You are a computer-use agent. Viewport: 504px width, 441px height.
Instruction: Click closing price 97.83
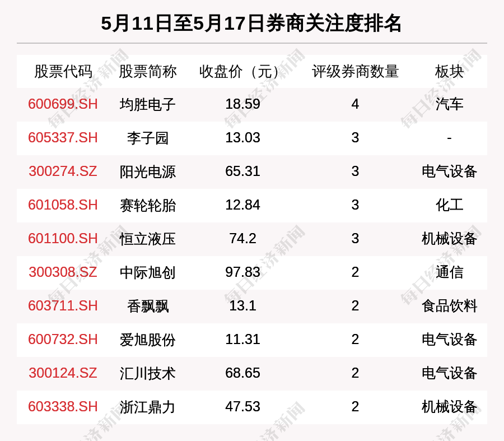[242, 272]
